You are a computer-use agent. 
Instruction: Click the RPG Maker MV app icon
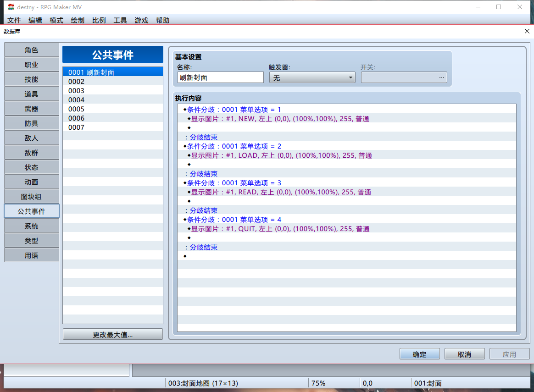(11, 7)
